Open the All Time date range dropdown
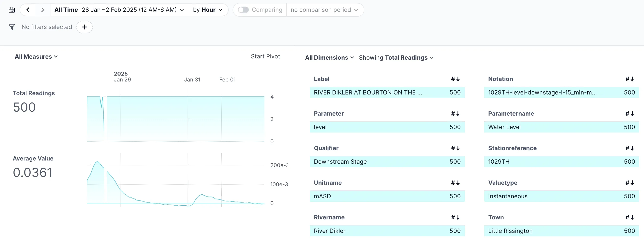This screenshot has height=240, width=644. 119,10
